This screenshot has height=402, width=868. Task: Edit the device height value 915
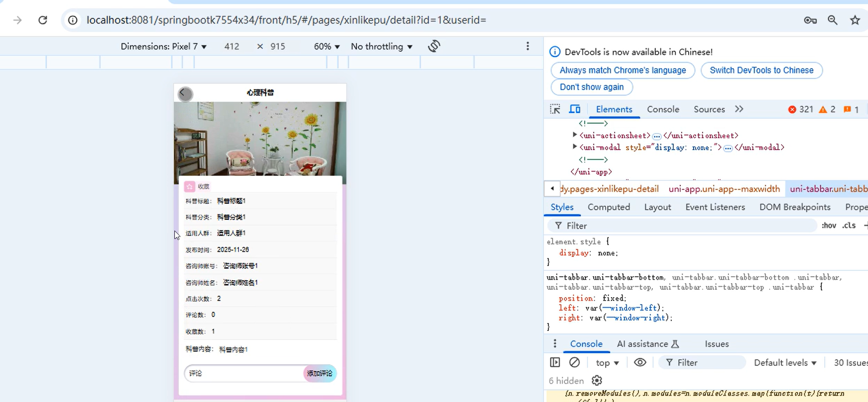(278, 46)
